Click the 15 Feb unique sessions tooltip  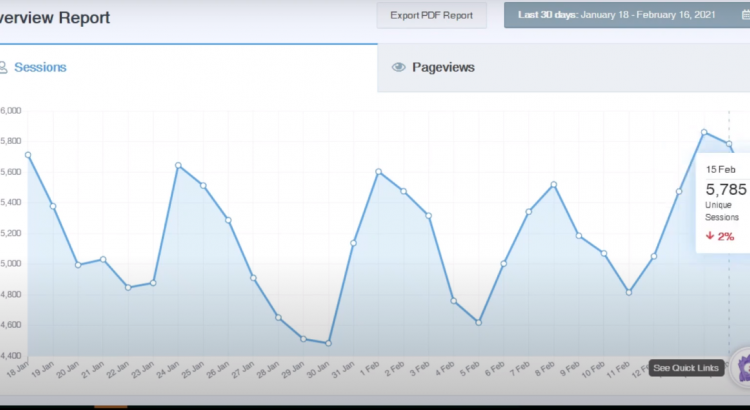tap(722, 200)
